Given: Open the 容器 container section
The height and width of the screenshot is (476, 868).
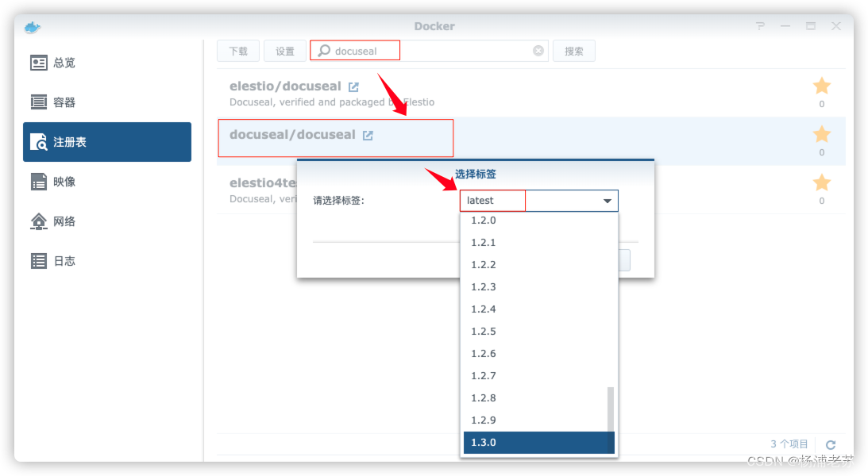Looking at the screenshot, I should pos(107,102).
